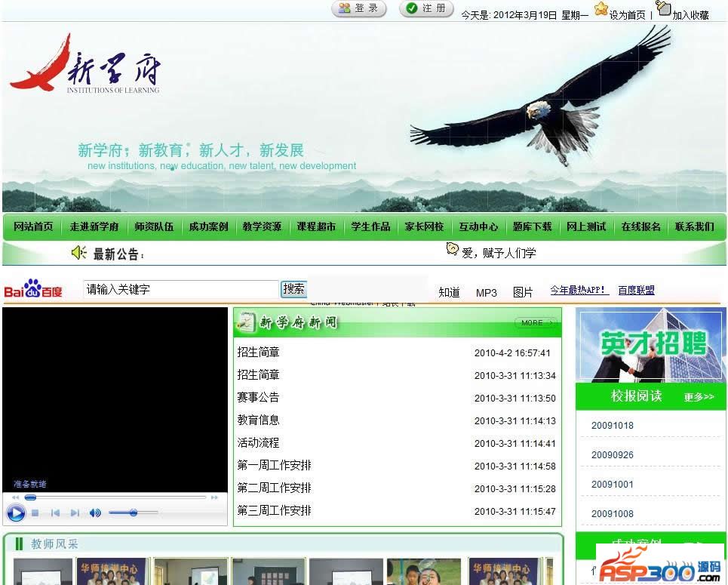Open the 网站首页 menu item
728x585 pixels.
(x=33, y=226)
